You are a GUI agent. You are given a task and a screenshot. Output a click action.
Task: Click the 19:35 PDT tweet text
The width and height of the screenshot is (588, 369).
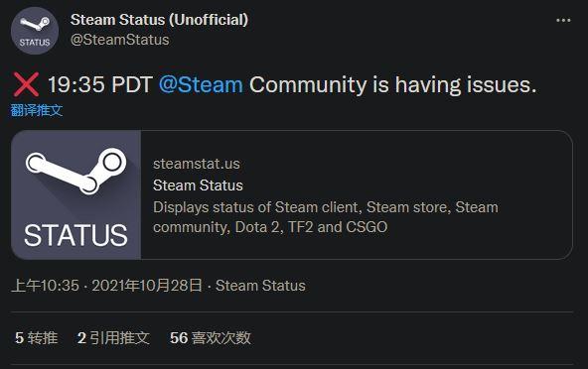[x=100, y=84]
